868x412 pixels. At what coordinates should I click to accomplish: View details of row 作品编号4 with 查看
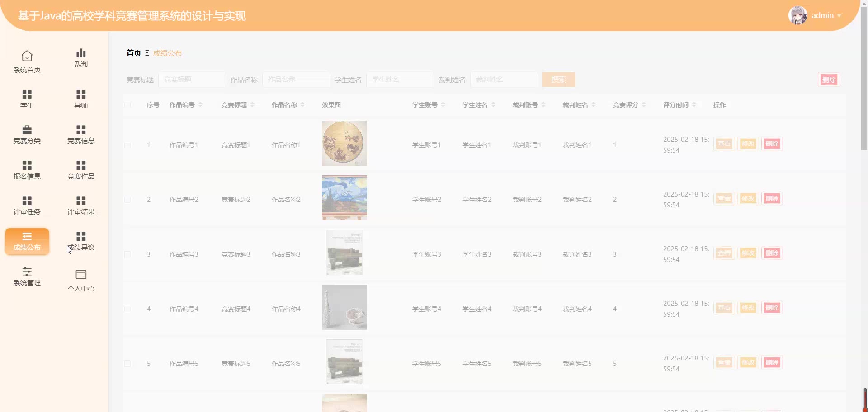[x=724, y=308]
